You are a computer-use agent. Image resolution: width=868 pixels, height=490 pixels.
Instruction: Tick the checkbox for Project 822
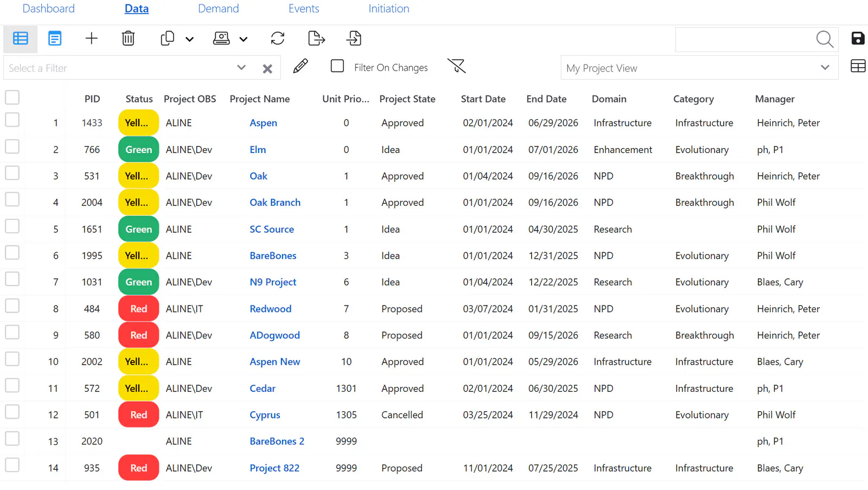pos(12,465)
